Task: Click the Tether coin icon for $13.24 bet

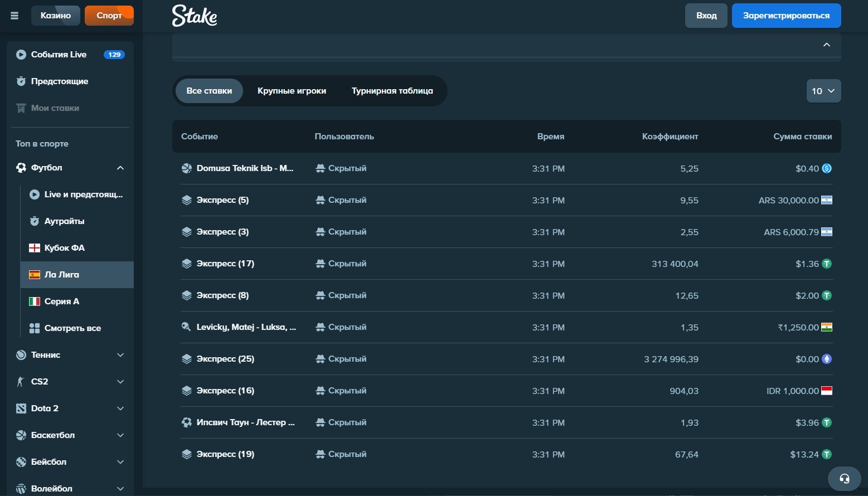Action: (827, 455)
